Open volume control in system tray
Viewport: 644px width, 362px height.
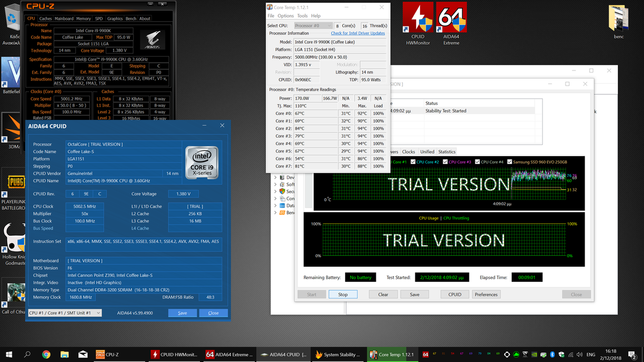pyautogui.click(x=579, y=354)
